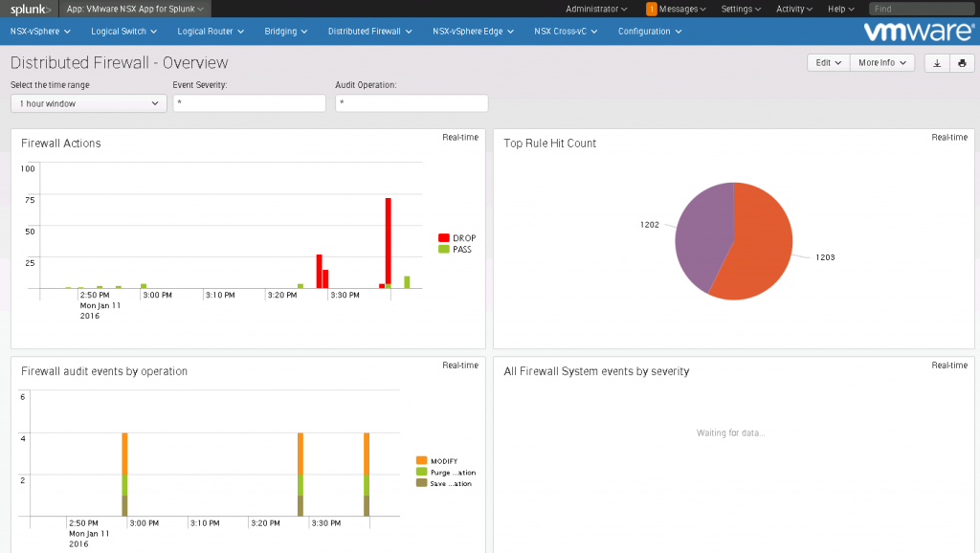Viewport: 980px width, 553px height.
Task: Click the Top Rule Hit Count title
Action: (550, 144)
